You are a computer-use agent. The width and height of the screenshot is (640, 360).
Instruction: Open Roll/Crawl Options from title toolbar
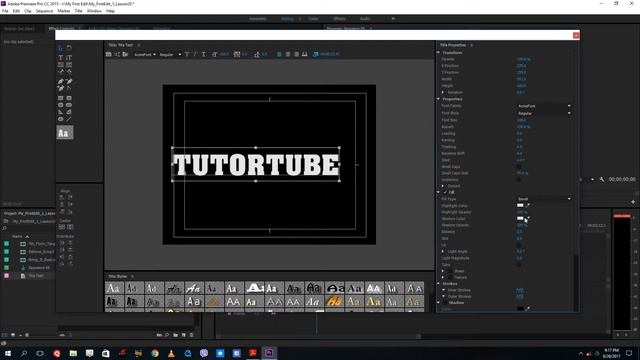[x=117, y=54]
